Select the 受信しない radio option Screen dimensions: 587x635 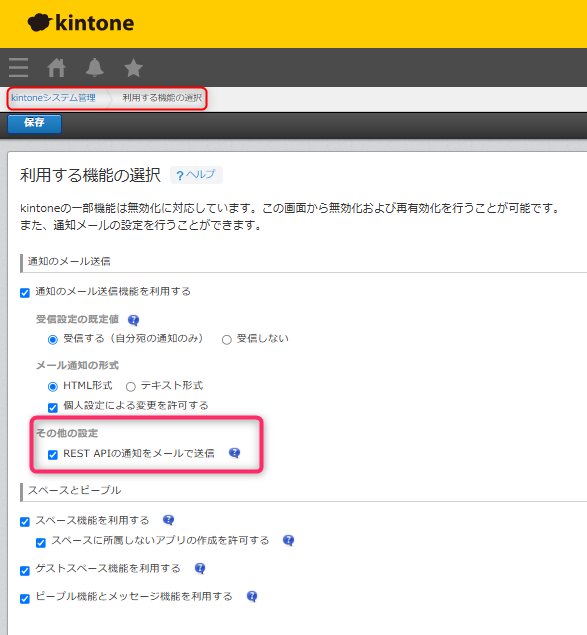pyautogui.click(x=226, y=340)
